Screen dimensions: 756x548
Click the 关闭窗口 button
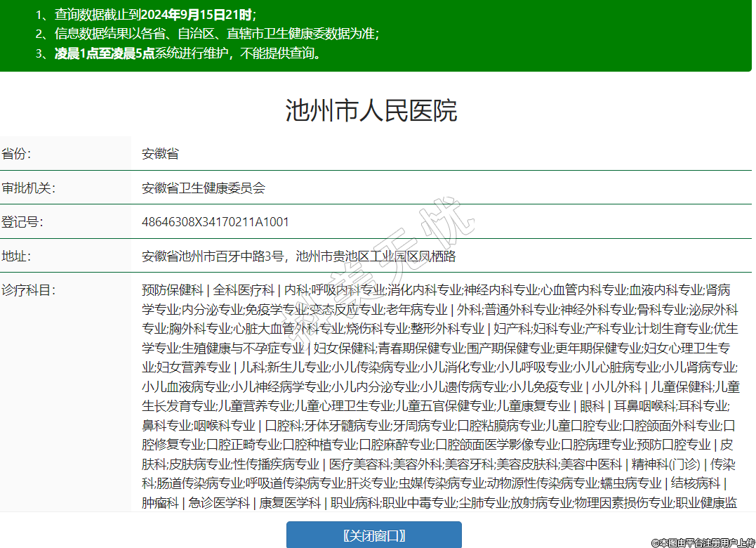pyautogui.click(x=373, y=535)
